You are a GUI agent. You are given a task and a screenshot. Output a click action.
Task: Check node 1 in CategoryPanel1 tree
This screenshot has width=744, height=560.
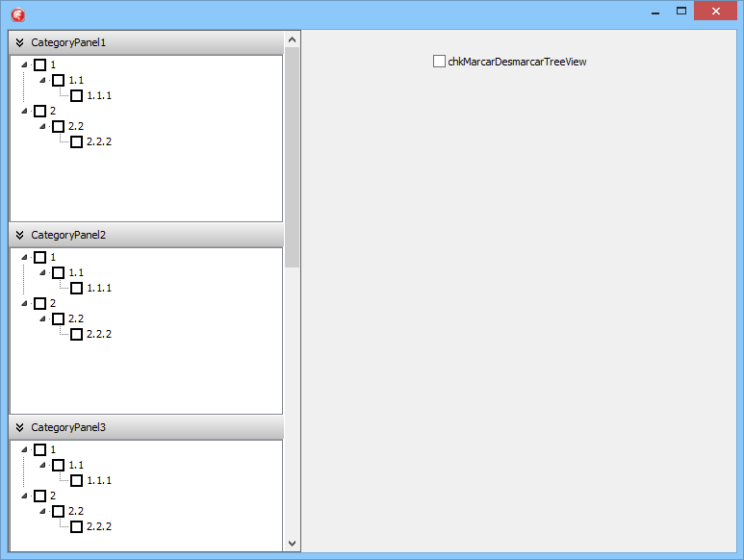[39, 65]
